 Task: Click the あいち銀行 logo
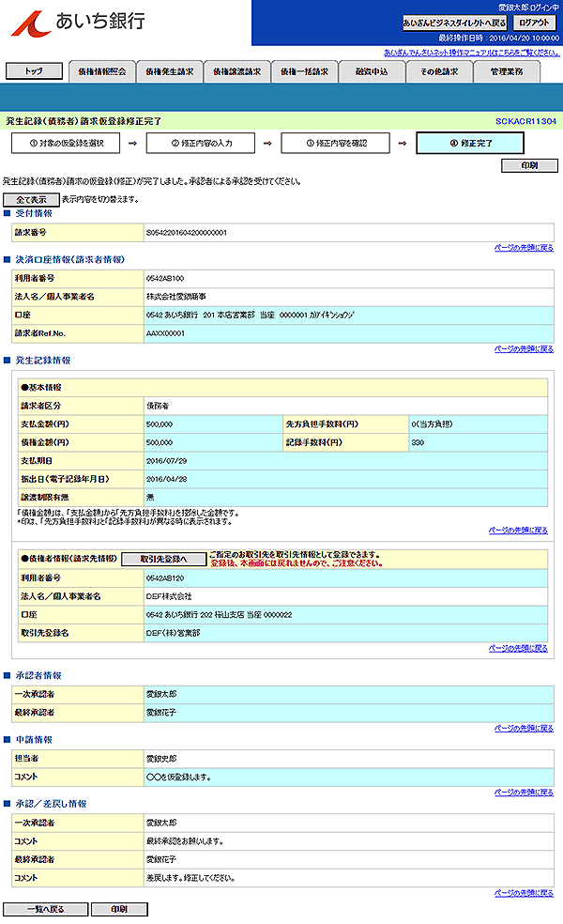tap(78, 23)
